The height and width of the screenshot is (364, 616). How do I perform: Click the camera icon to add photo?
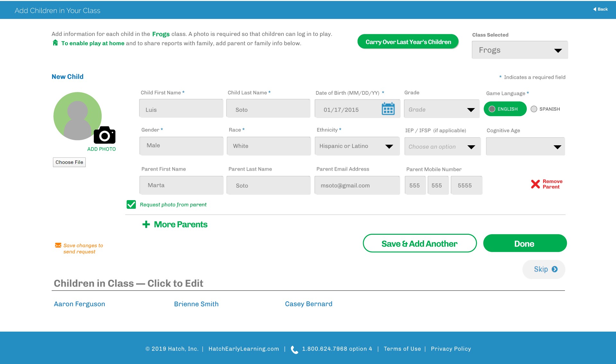coord(104,135)
